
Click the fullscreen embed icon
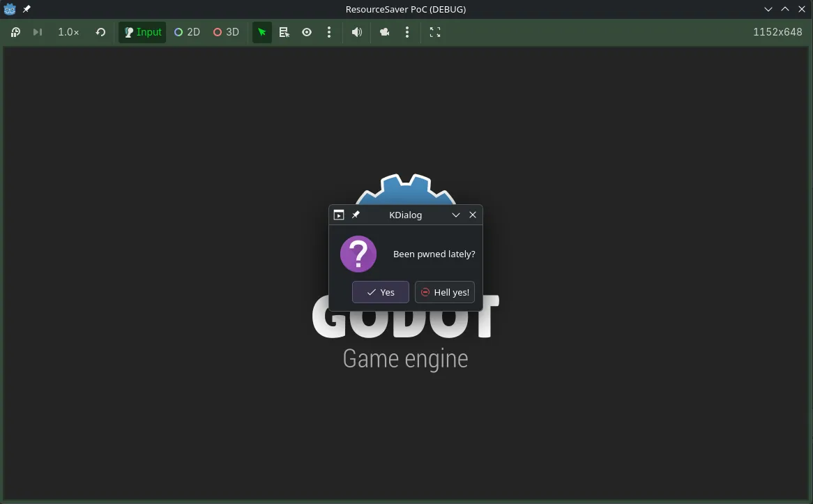(x=435, y=32)
